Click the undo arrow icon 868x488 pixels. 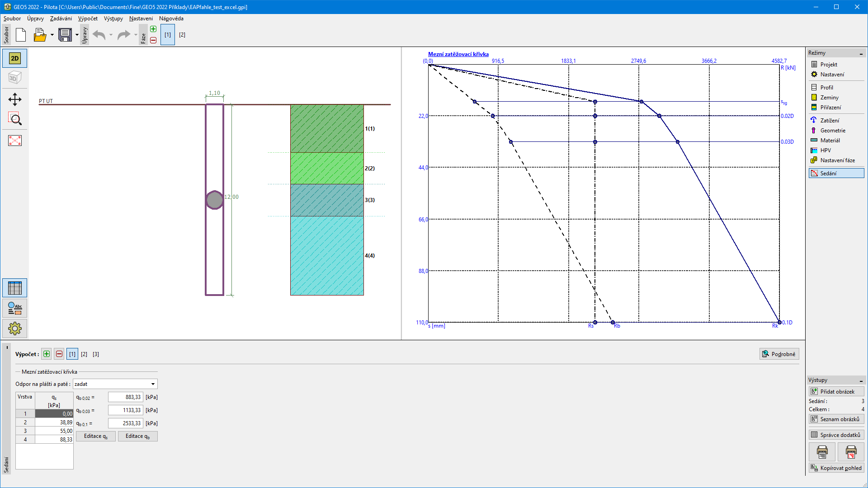point(99,35)
